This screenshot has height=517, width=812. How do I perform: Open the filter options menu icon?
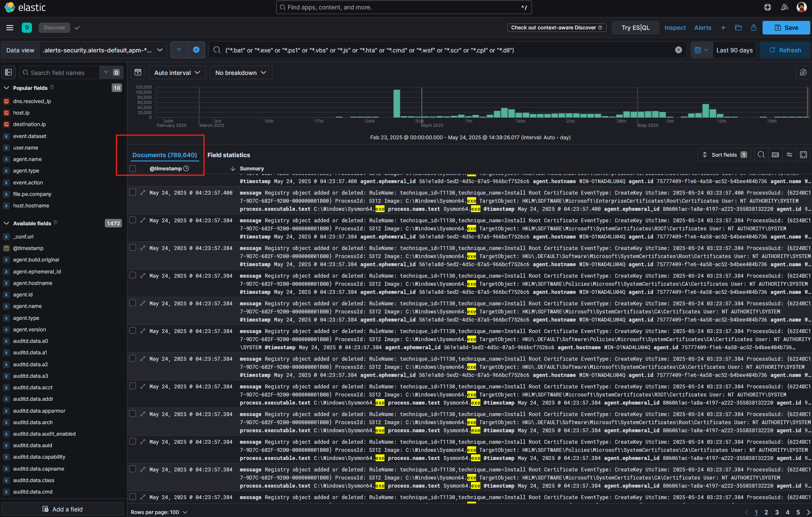[x=179, y=50]
